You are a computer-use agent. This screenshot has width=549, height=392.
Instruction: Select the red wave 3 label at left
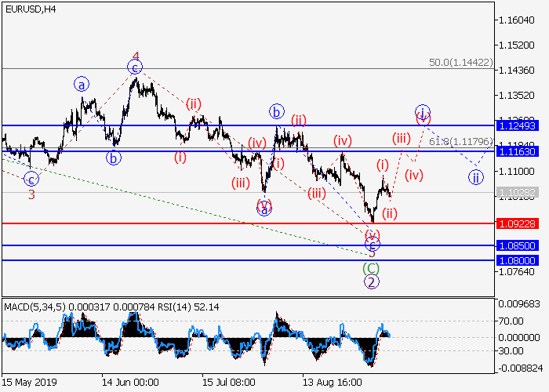tap(31, 194)
